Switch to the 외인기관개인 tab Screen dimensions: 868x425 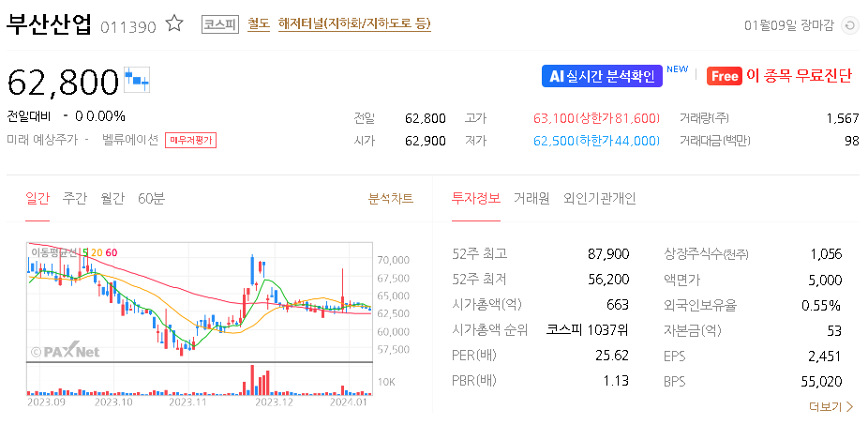click(600, 198)
